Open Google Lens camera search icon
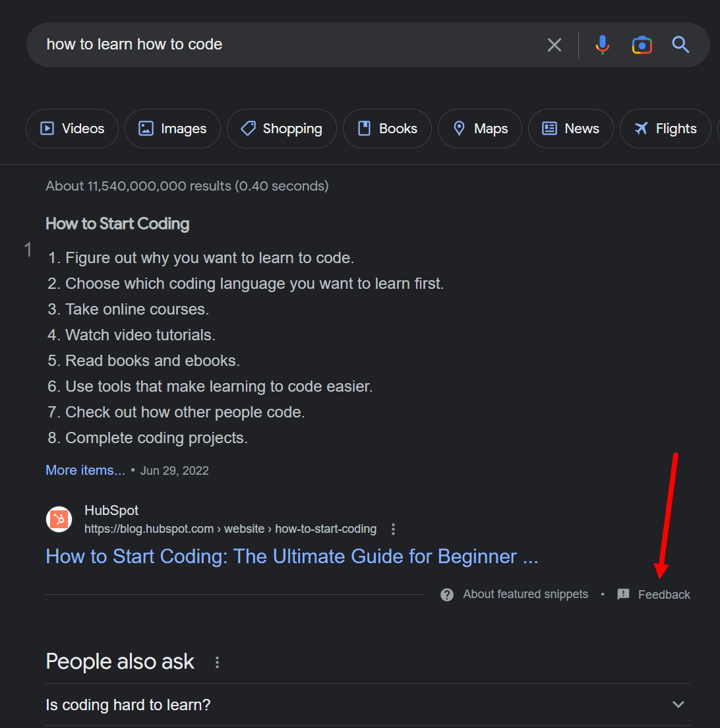This screenshot has height=728, width=720. pos(642,45)
